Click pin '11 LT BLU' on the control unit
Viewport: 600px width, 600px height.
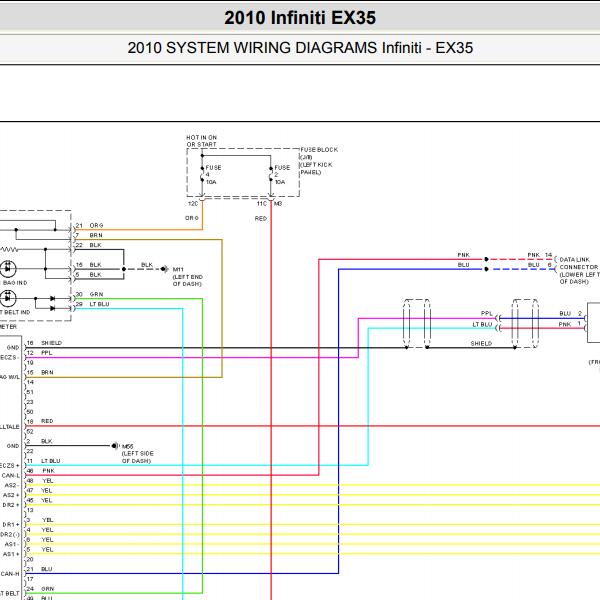(x=43, y=461)
